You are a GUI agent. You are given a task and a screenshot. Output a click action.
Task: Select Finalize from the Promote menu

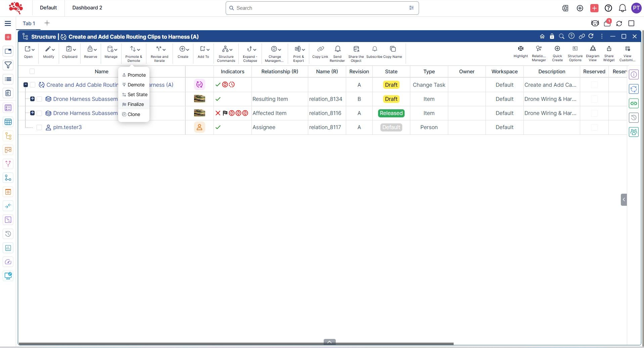click(135, 104)
